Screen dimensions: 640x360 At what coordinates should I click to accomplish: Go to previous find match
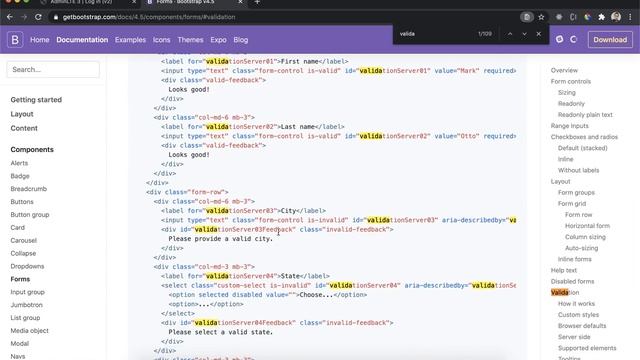510,34
